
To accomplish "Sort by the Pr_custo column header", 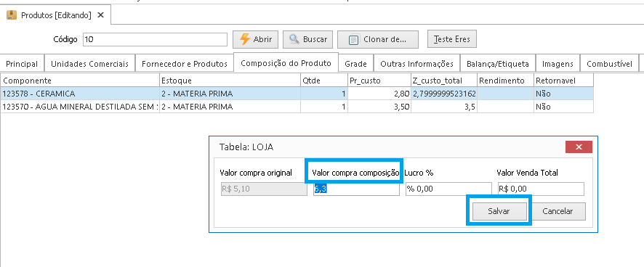I will [x=379, y=81].
